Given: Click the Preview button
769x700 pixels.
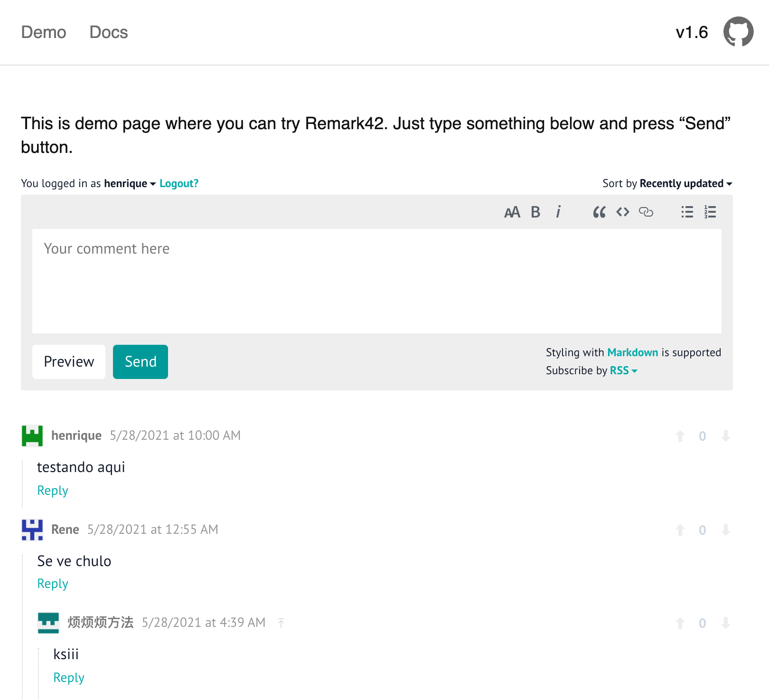Looking at the screenshot, I should [x=69, y=362].
